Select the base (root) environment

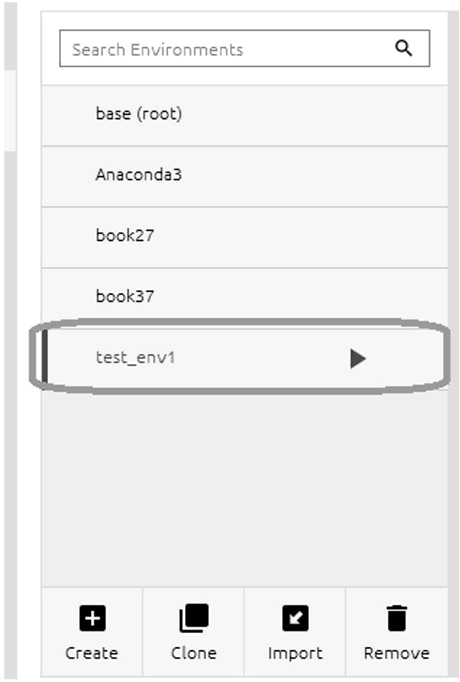(x=244, y=115)
